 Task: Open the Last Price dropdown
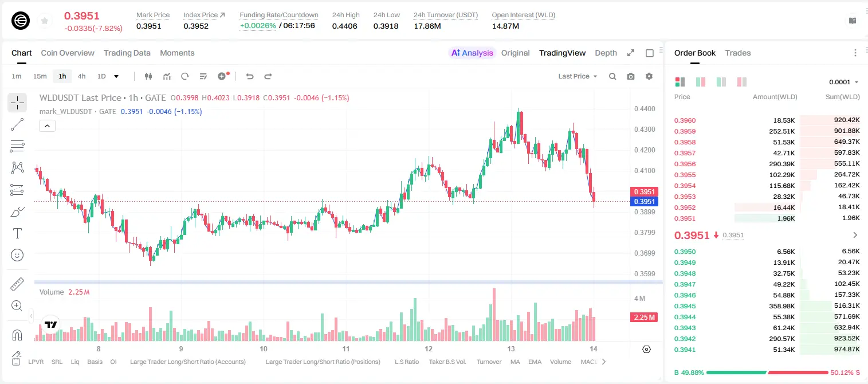point(578,76)
